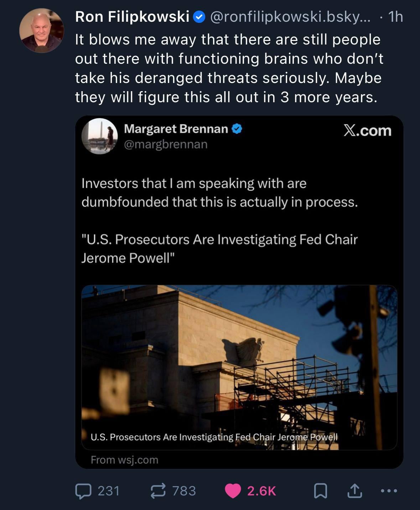Click the article headline caption over the image
420x510 pixels.
point(214,437)
